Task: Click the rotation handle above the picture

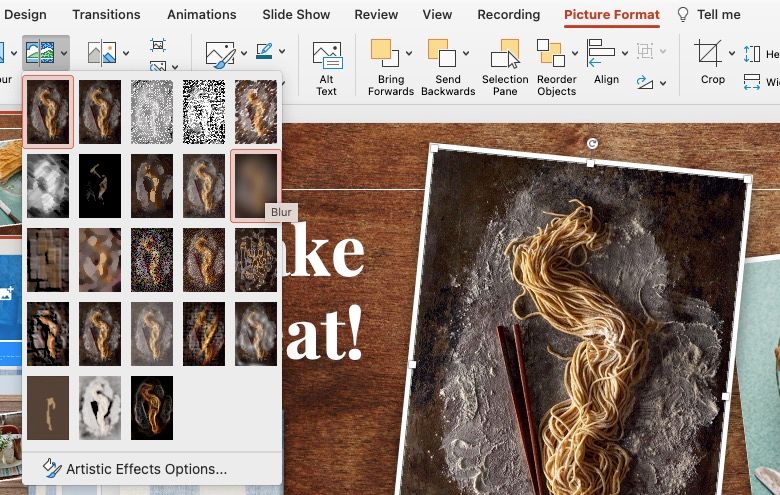Action: click(x=592, y=144)
